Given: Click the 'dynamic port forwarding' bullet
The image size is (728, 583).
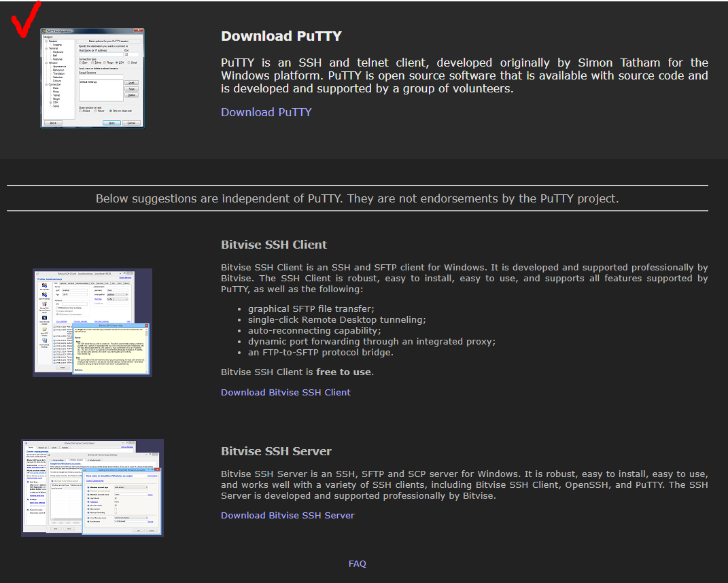Looking at the screenshot, I should click(x=371, y=341).
